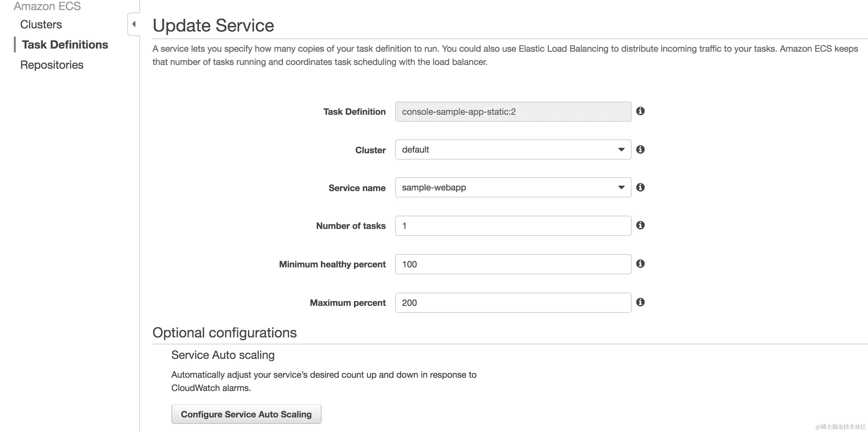Screen dimensions: 868x432
Task: Click the Optional configurations section header
Action: click(224, 333)
